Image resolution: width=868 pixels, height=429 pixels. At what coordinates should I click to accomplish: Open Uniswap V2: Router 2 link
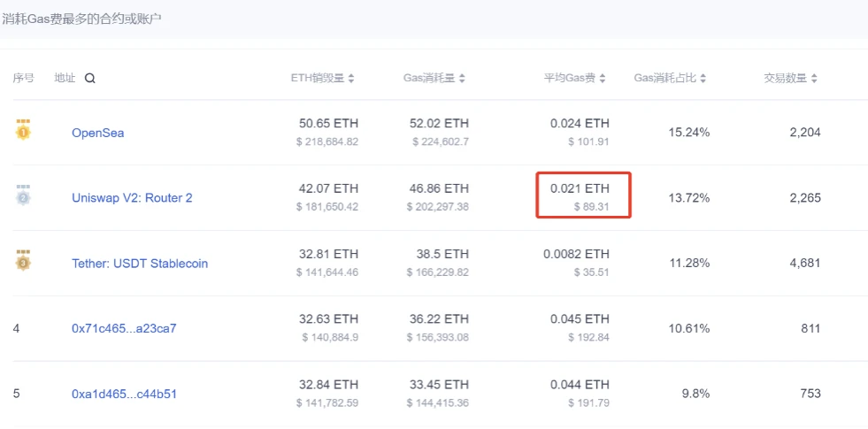pyautogui.click(x=132, y=197)
